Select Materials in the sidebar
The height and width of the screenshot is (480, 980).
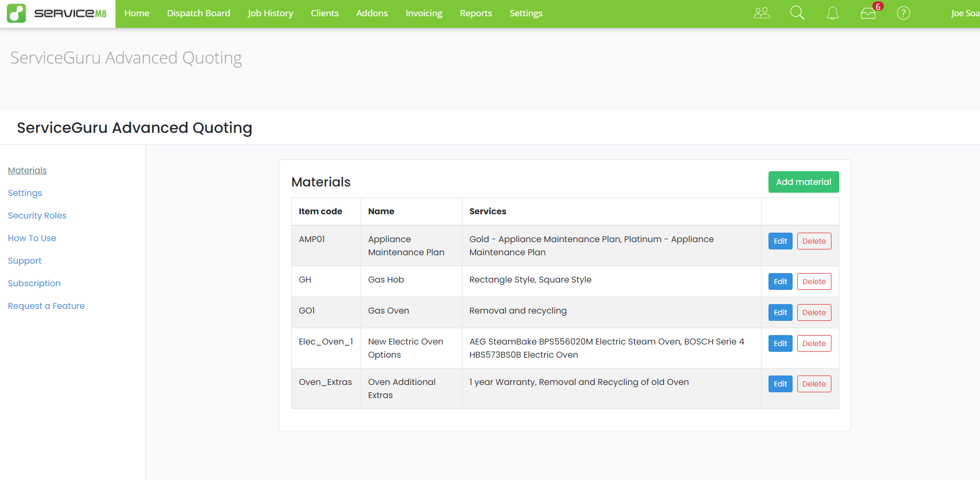[x=27, y=170]
